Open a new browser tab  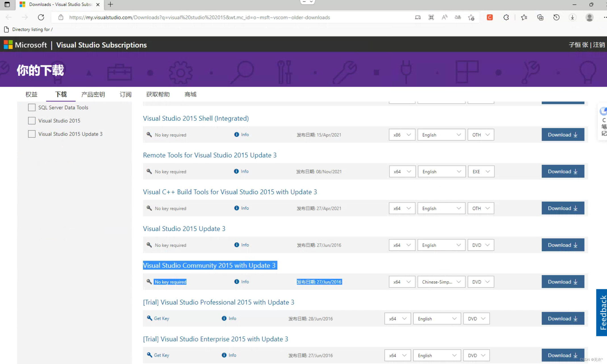(110, 5)
